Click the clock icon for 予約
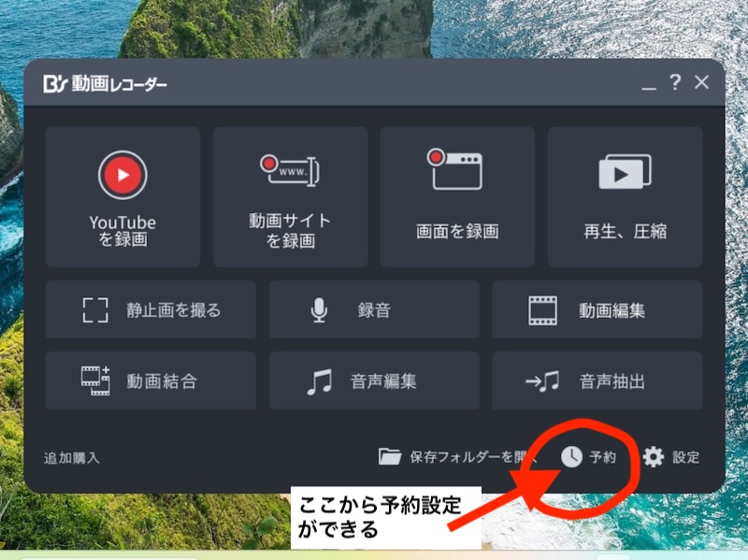The width and height of the screenshot is (748, 560). tap(571, 457)
